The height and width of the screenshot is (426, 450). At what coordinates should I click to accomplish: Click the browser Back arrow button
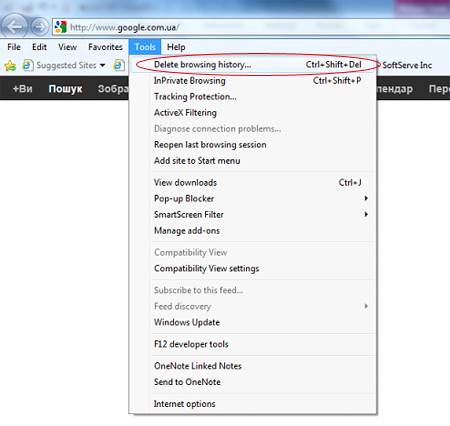click(14, 26)
